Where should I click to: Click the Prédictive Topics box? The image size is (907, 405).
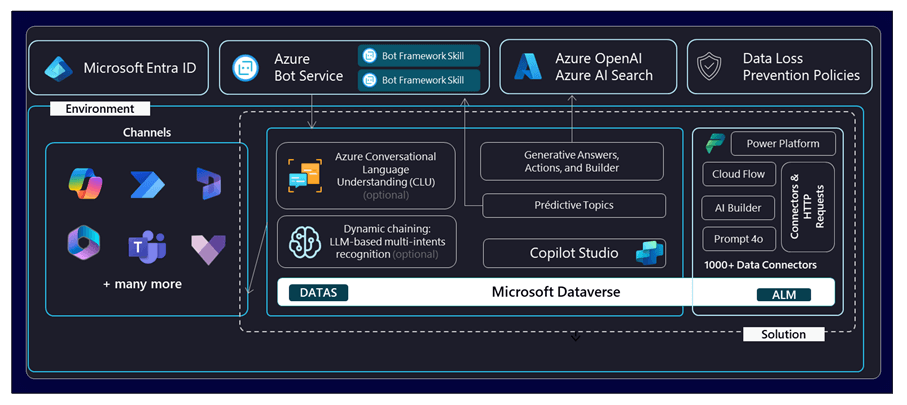point(574,205)
